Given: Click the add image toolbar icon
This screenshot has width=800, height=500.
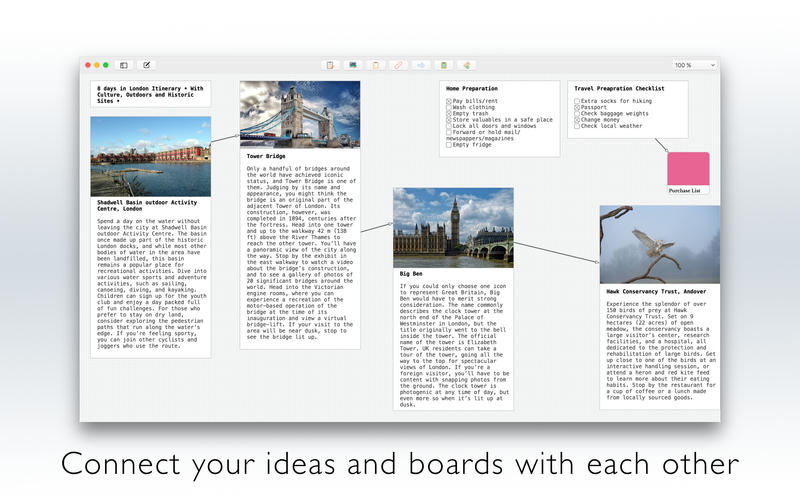Looking at the screenshot, I should [x=353, y=65].
